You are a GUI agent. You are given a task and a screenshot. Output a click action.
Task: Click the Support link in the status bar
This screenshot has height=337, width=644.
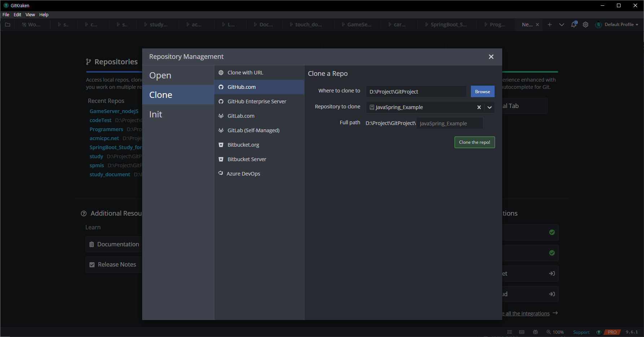581,332
